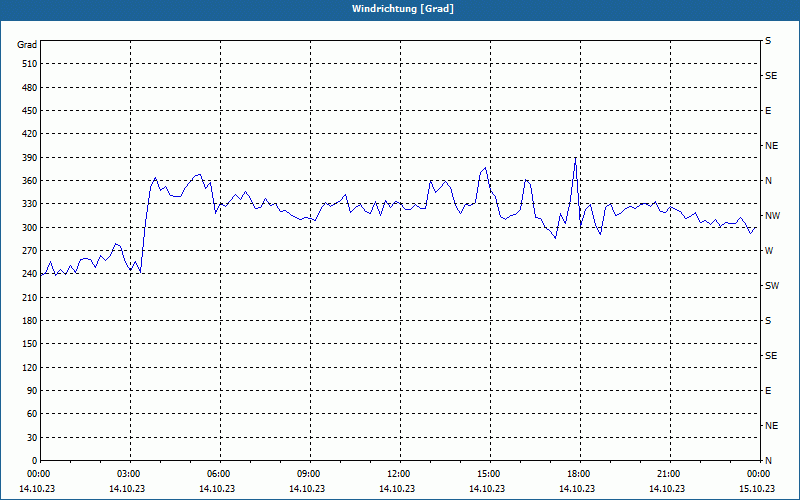The image size is (800, 500).
Task: Click the 420 y-axis value label
Action: (x=30, y=134)
